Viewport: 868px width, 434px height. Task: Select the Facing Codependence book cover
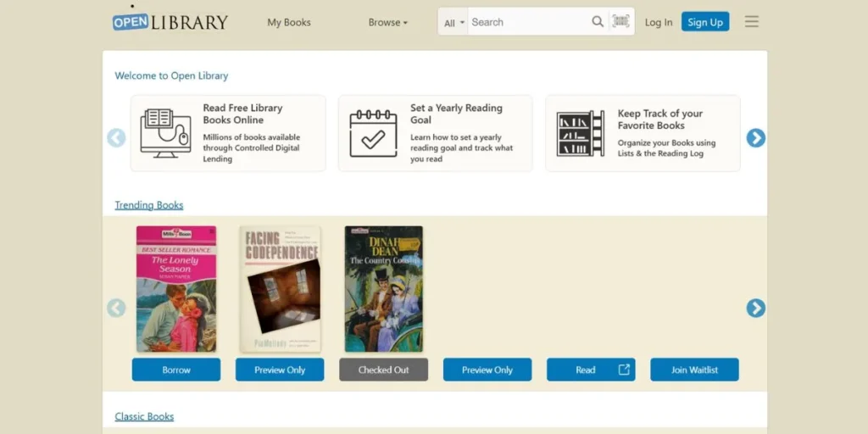pyautogui.click(x=280, y=289)
